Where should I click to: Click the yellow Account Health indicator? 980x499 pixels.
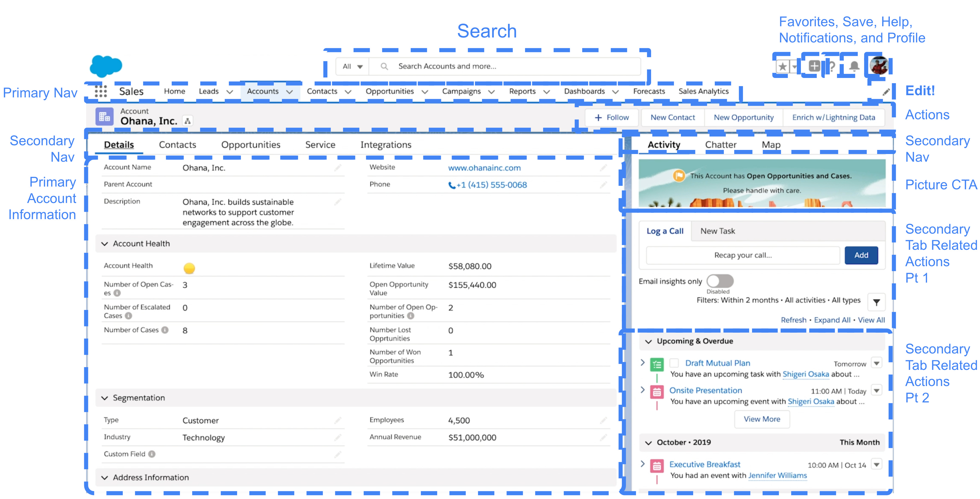point(189,268)
